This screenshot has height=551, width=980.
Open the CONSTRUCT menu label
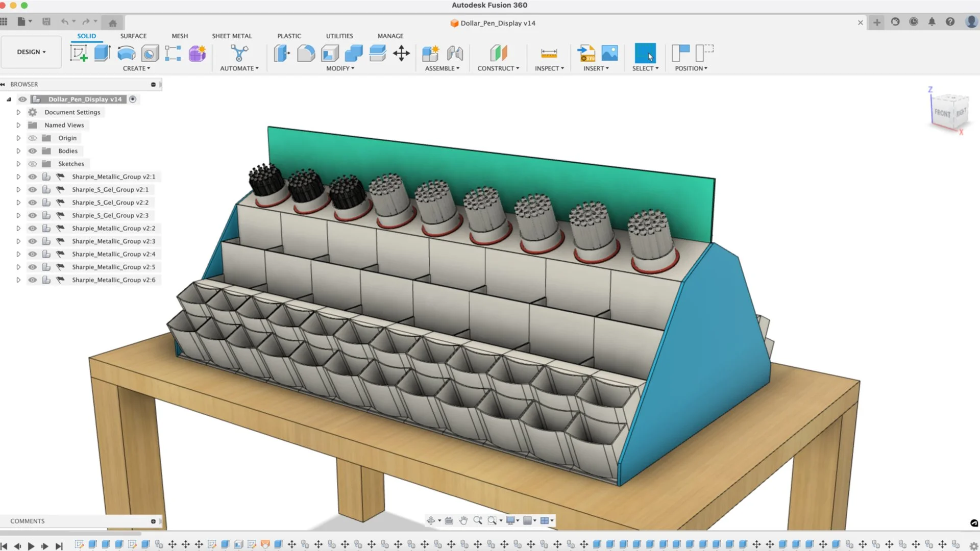click(x=498, y=68)
